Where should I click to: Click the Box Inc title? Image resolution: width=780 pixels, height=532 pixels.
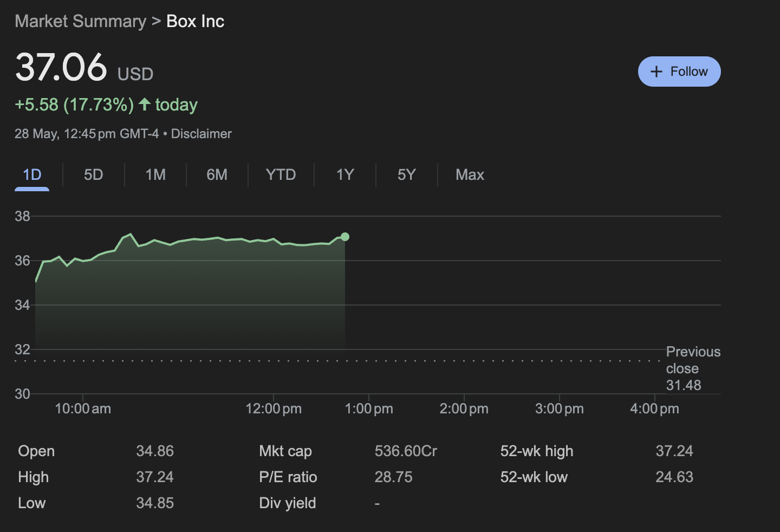click(x=195, y=21)
